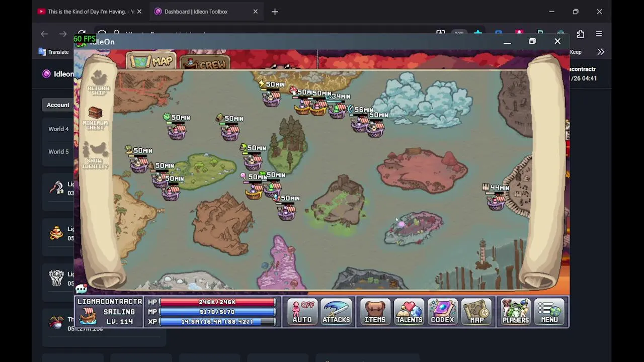Close the Dashboard Idleon Toolbox tab
Screen dimensions: 644x362
tap(256, 12)
